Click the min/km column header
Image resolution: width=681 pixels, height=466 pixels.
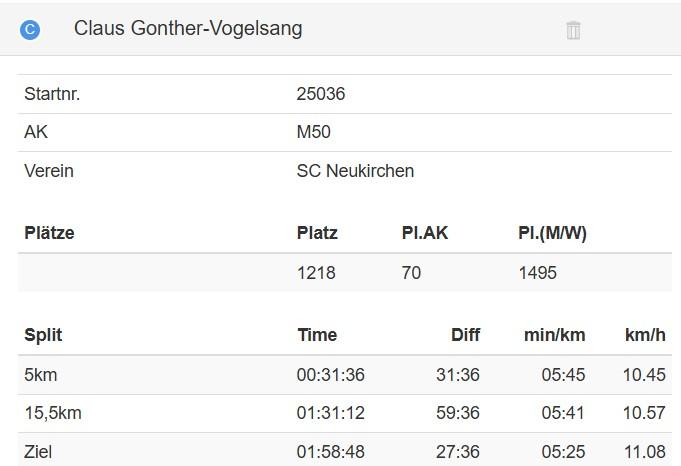click(x=554, y=335)
